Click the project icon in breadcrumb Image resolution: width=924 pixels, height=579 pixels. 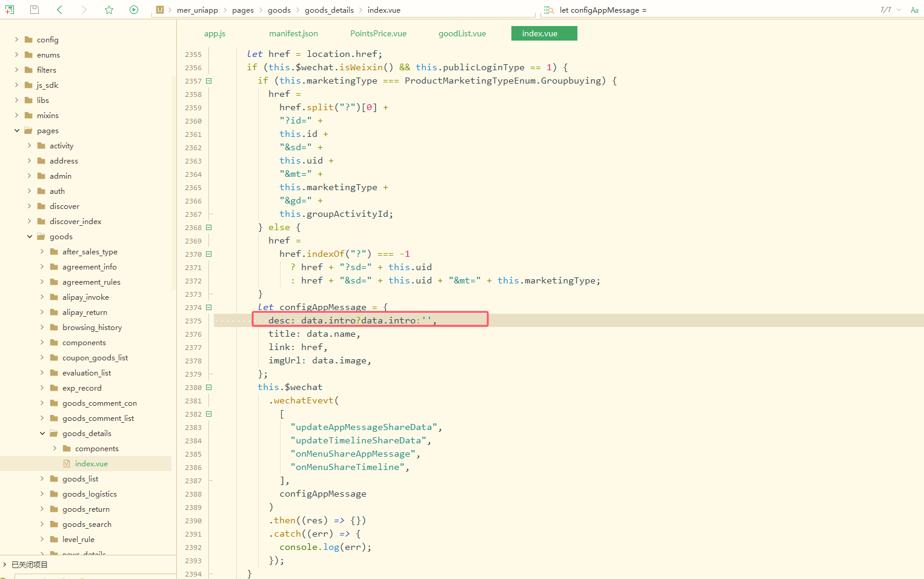coord(160,10)
